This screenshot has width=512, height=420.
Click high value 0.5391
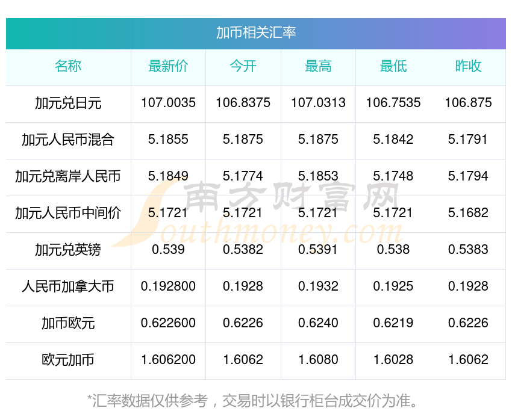click(319, 250)
